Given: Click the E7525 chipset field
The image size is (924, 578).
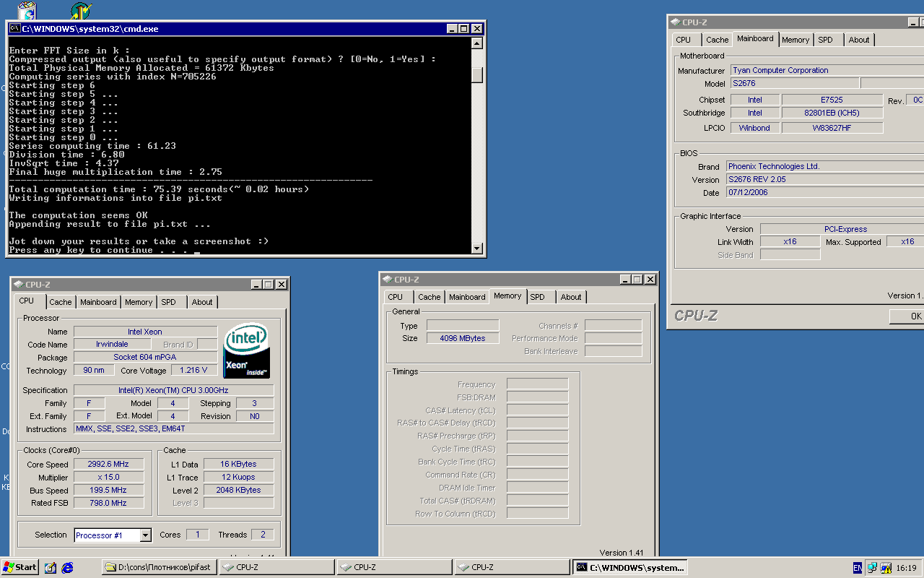Looking at the screenshot, I should (832, 100).
